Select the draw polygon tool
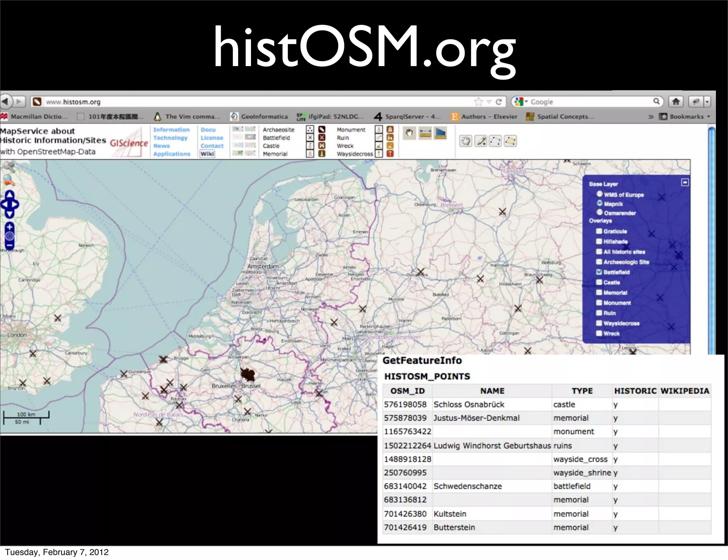The height and width of the screenshot is (560, 728). (510, 141)
